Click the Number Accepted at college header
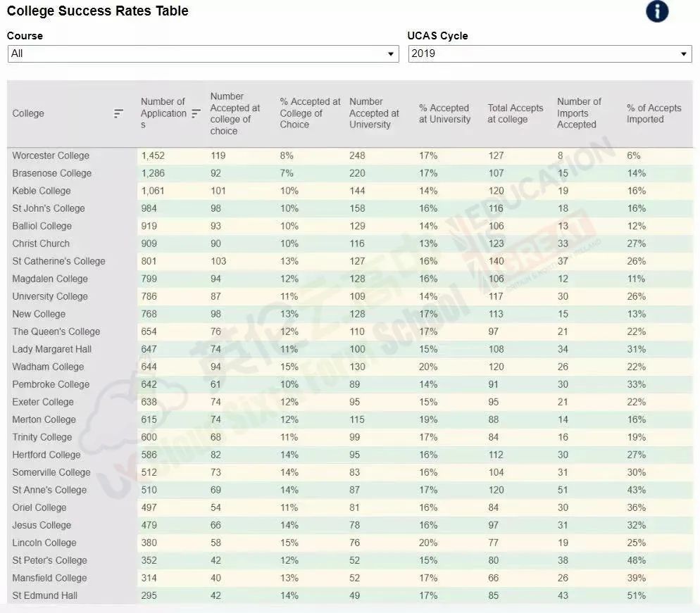700x613 pixels. 235,113
